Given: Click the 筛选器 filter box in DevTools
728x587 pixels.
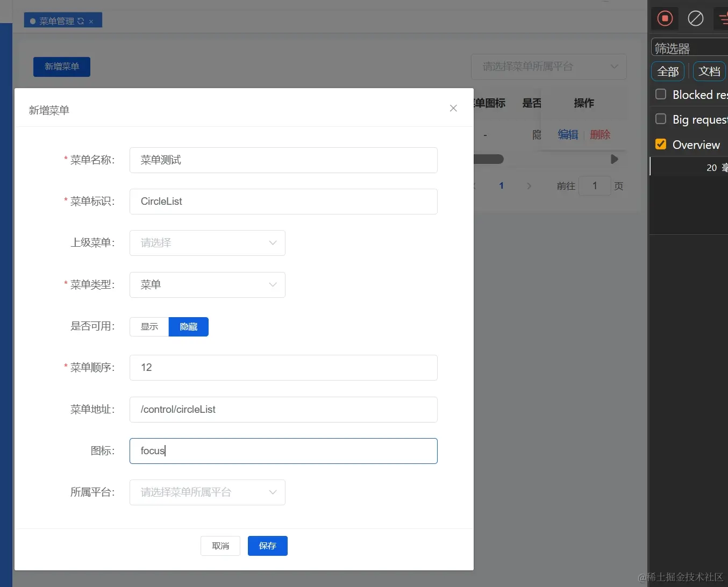Looking at the screenshot, I should pyautogui.click(x=689, y=48).
